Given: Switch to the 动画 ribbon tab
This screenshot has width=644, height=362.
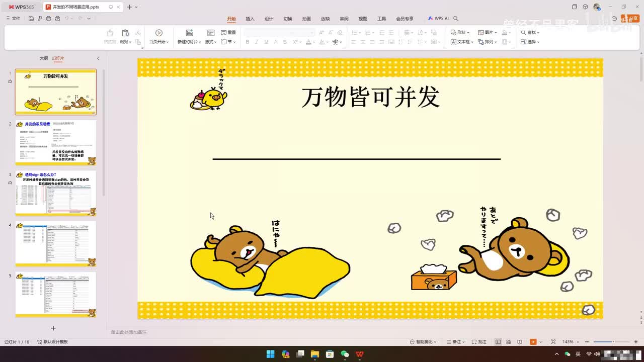Looking at the screenshot, I should click(306, 19).
